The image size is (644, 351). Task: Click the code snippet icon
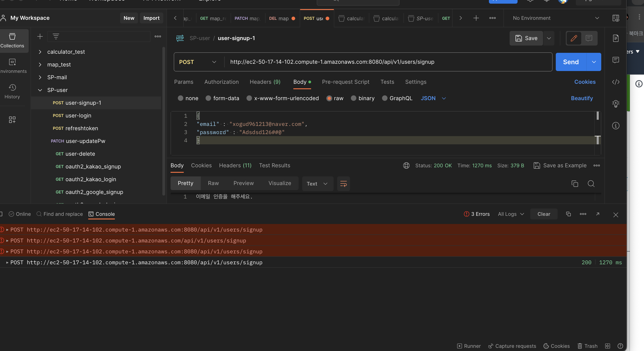616,82
